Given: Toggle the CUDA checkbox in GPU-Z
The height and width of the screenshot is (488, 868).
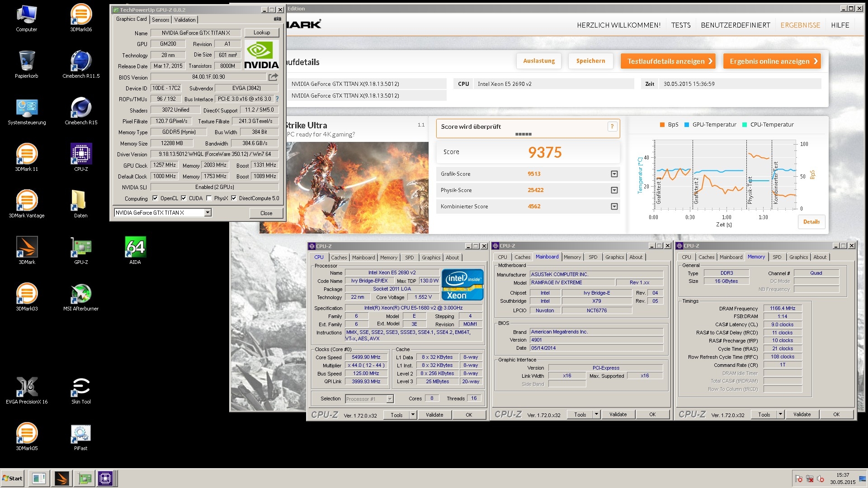Looking at the screenshot, I should (184, 198).
